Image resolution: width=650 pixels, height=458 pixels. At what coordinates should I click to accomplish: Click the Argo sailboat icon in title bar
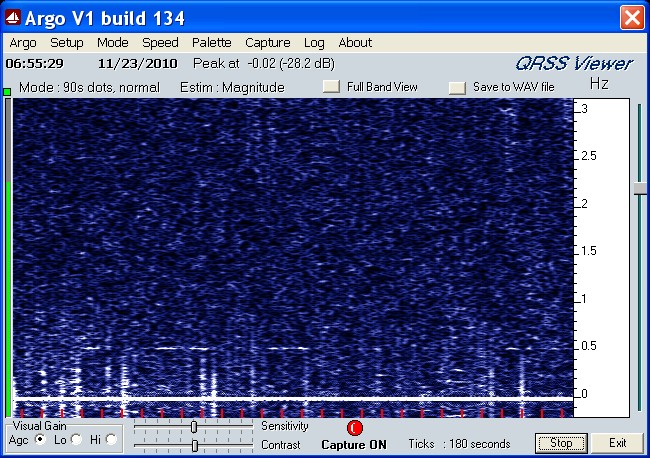pyautogui.click(x=14, y=18)
